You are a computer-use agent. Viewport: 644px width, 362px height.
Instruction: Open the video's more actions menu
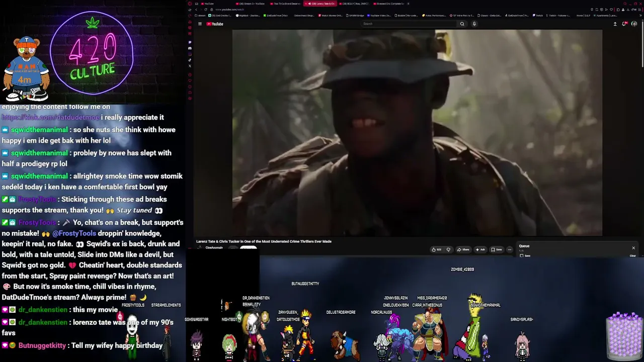(509, 249)
